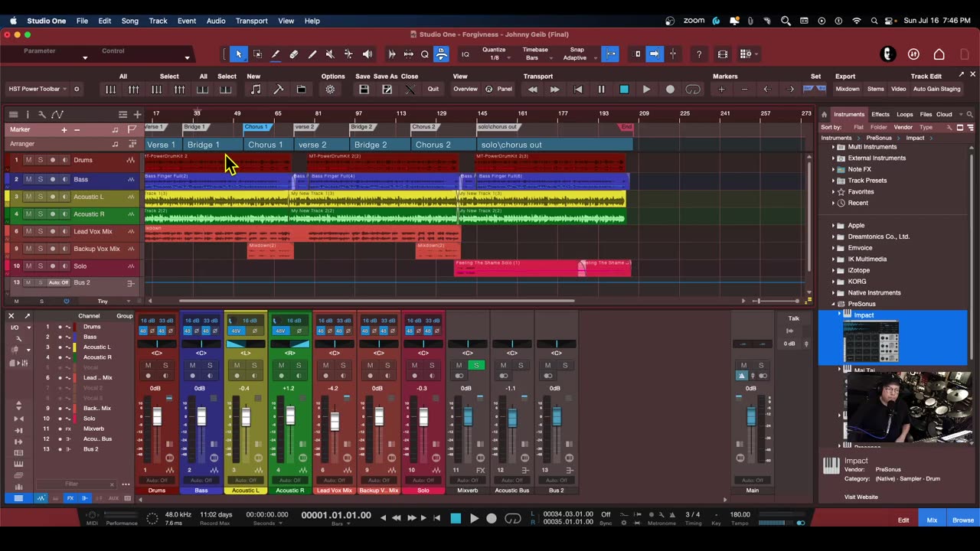The height and width of the screenshot is (551, 980).
Task: Mute the Drums track
Action: click(x=28, y=160)
